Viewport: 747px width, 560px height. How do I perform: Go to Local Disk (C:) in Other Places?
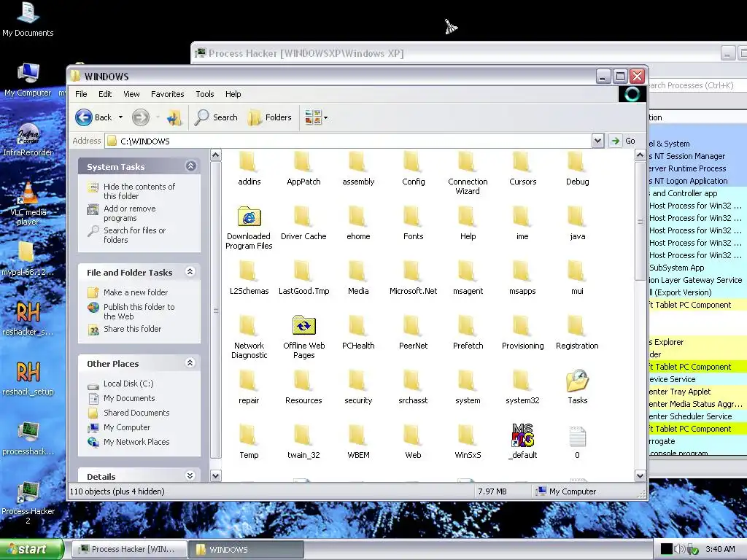tap(128, 384)
